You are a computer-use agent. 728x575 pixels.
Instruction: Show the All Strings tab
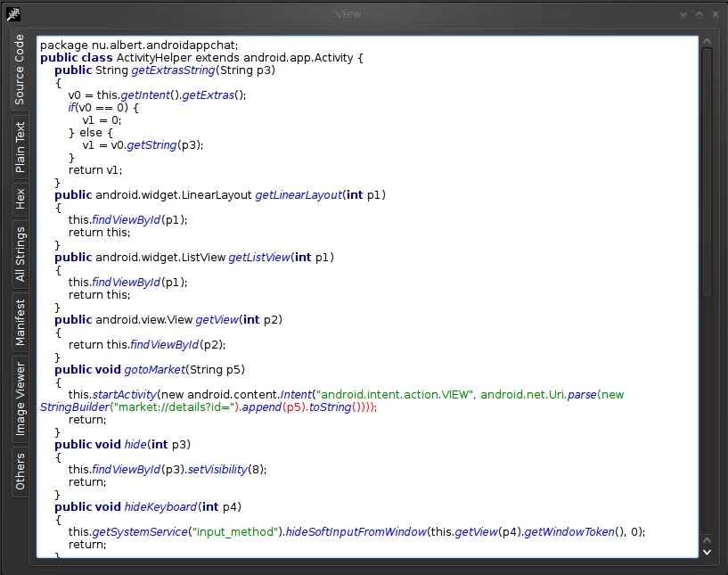pyautogui.click(x=19, y=254)
